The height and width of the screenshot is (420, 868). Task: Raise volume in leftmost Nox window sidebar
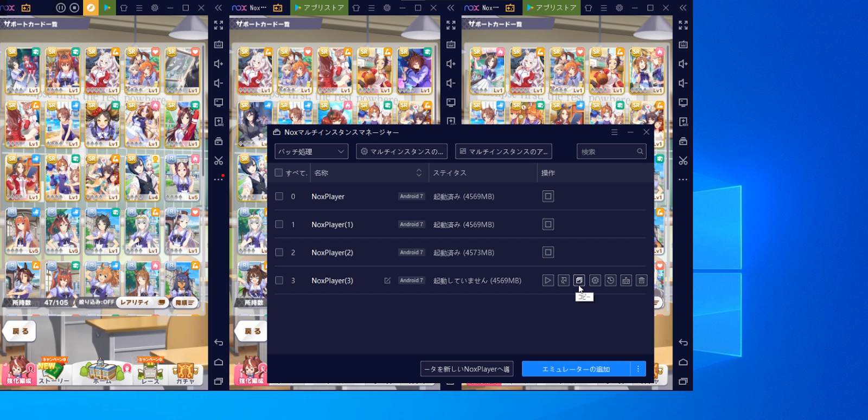(x=219, y=64)
